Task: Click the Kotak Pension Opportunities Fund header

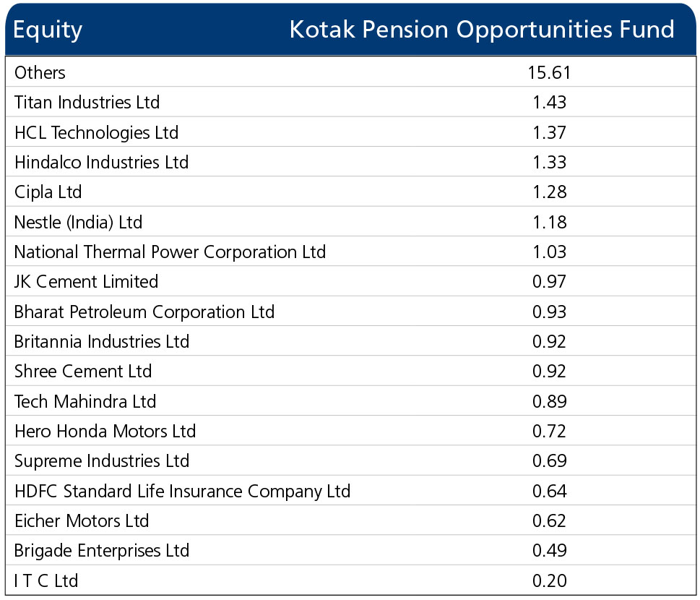Action: tap(482, 30)
